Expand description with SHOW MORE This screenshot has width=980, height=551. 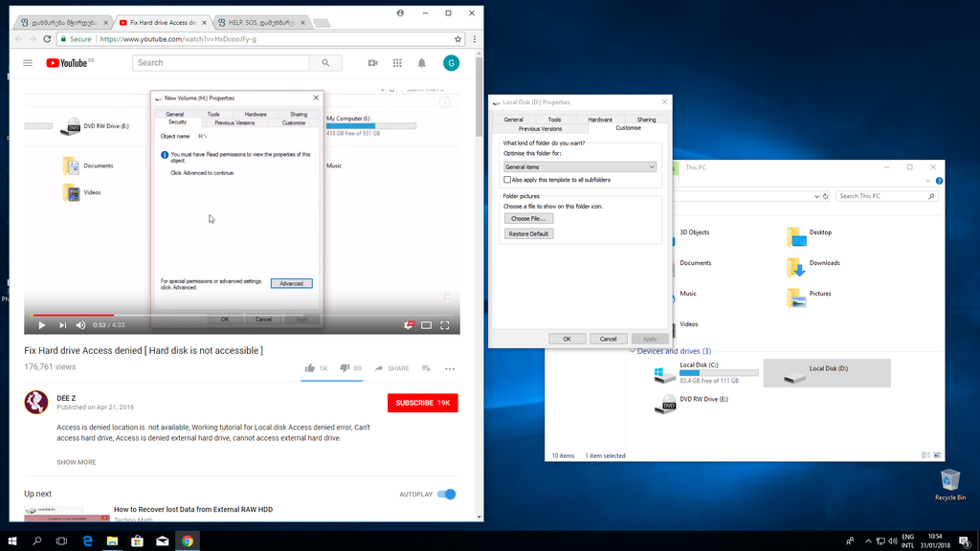click(x=77, y=462)
